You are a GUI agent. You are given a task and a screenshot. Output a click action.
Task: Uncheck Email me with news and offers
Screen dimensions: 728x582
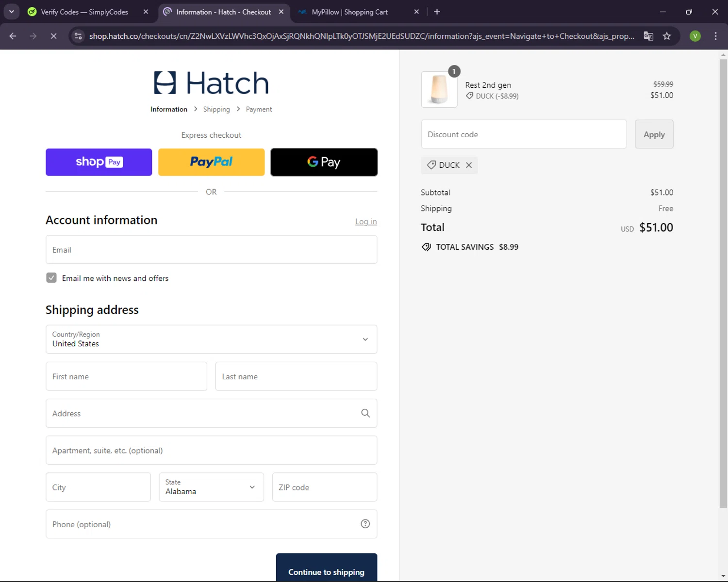coord(51,278)
